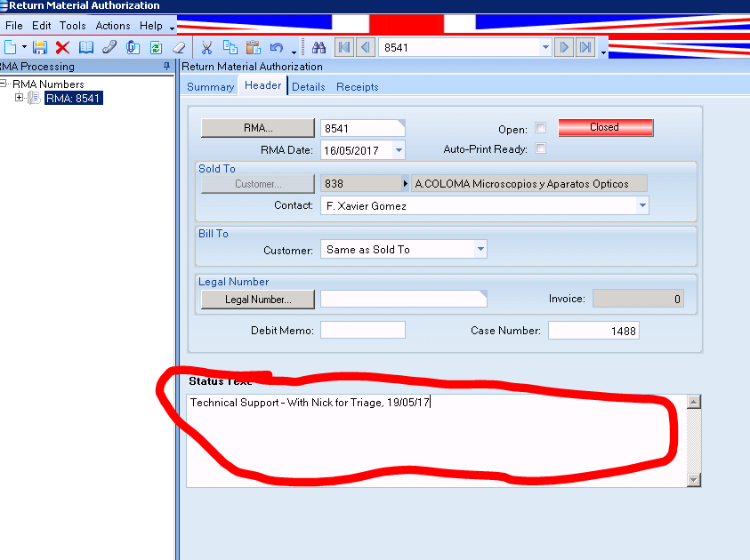Open the RMA Date calendar dropdown
Viewport: 750px width, 560px height.
click(x=399, y=150)
